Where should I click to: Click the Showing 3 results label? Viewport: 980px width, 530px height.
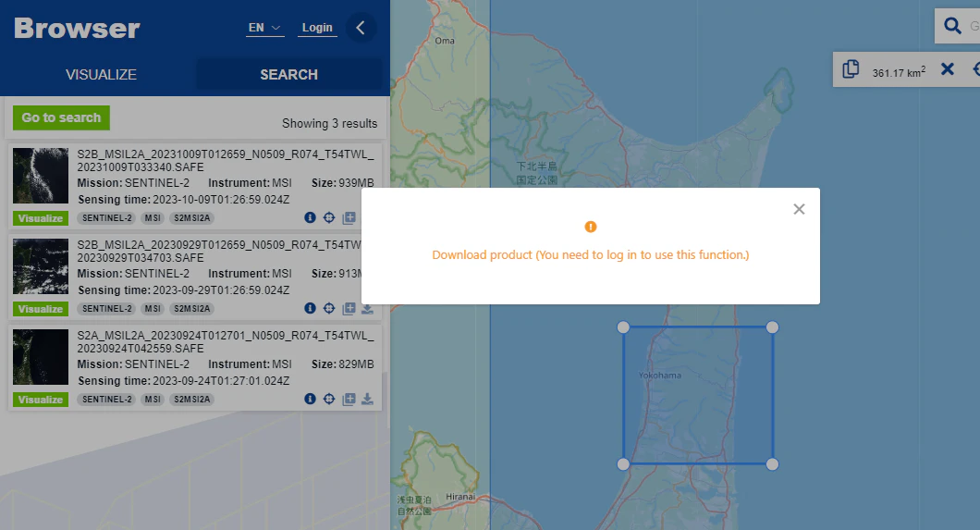329,123
